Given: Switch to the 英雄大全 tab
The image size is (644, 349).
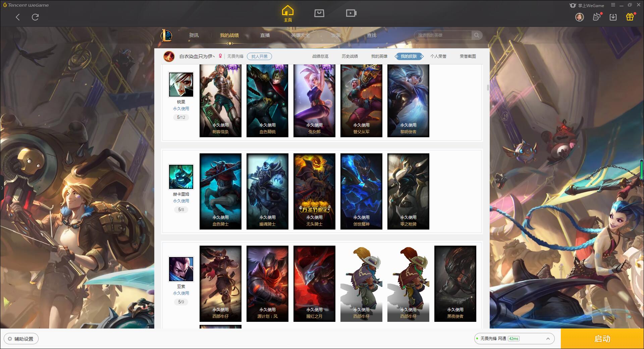Looking at the screenshot, I should click(x=301, y=35).
